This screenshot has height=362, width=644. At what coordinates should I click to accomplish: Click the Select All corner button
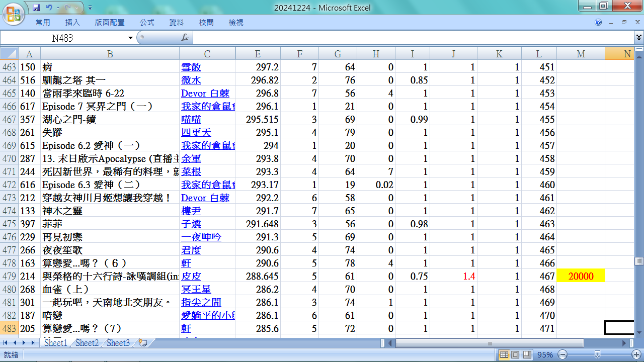pyautogui.click(x=9, y=54)
